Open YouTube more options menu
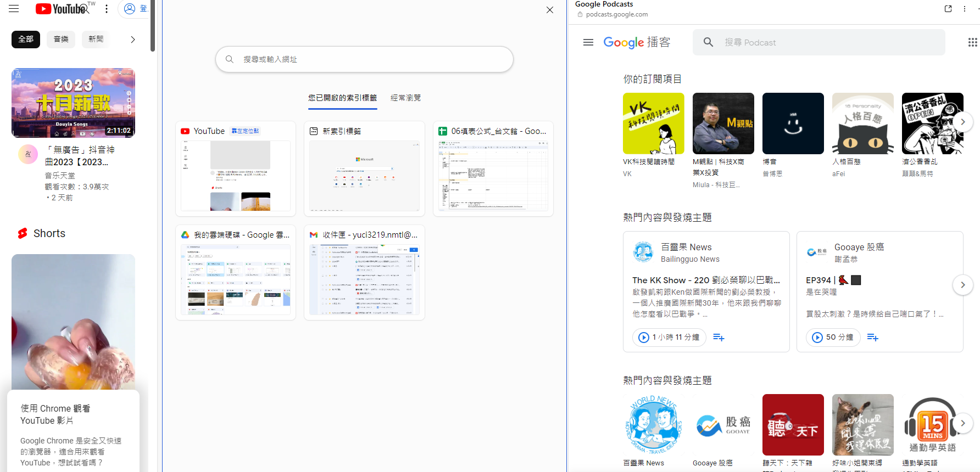 point(107,9)
